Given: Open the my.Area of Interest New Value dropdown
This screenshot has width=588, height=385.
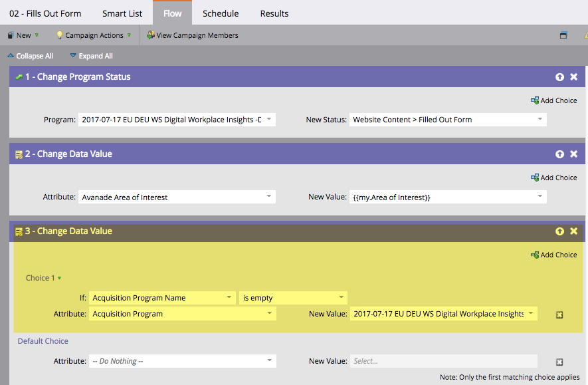Looking at the screenshot, I should (448, 197).
